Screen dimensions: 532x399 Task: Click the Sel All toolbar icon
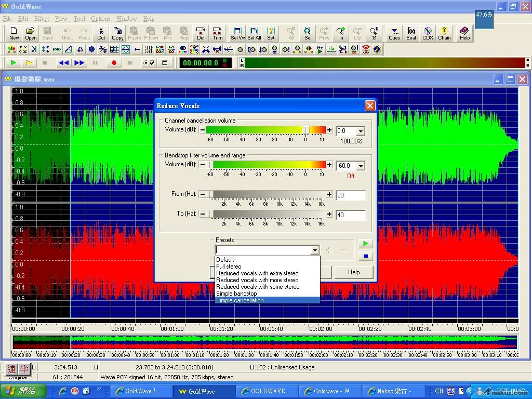click(254, 33)
